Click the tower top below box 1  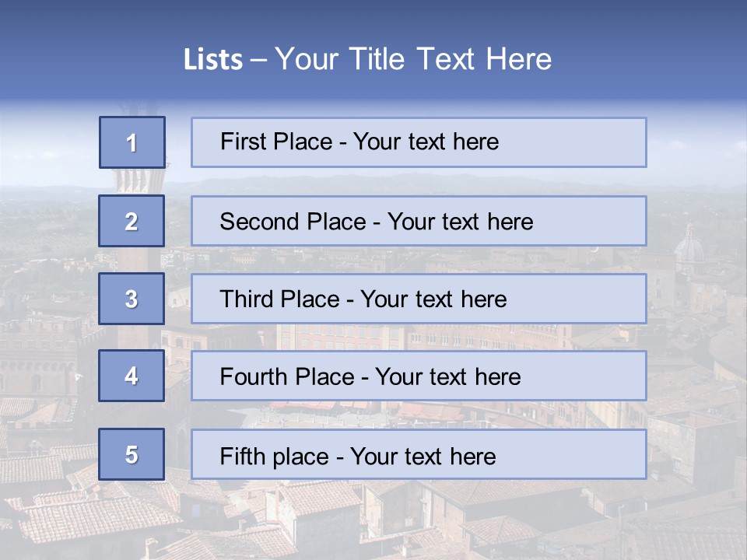click(139, 180)
